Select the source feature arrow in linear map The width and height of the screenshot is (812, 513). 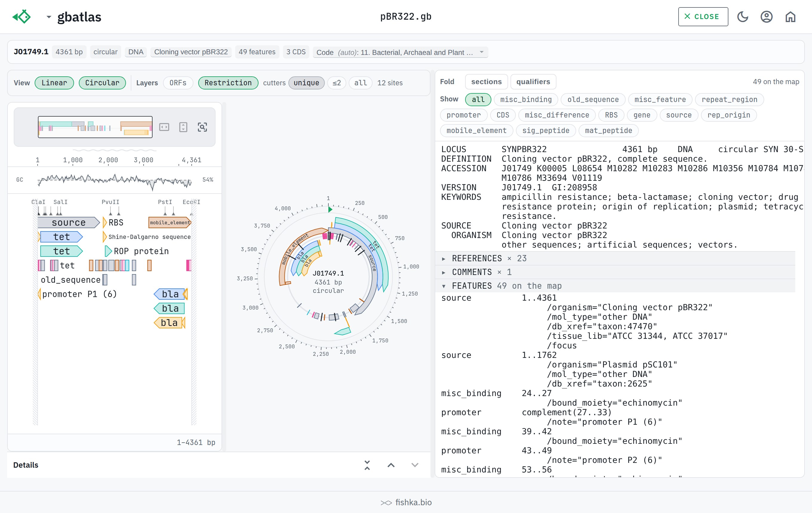69,223
